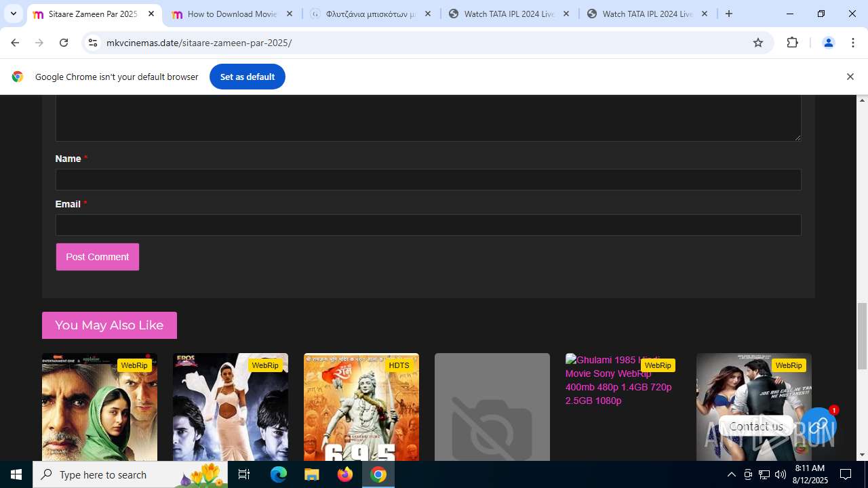This screenshot has width=868, height=488.
Task: Bookmark this page with the star
Action: tap(758, 43)
